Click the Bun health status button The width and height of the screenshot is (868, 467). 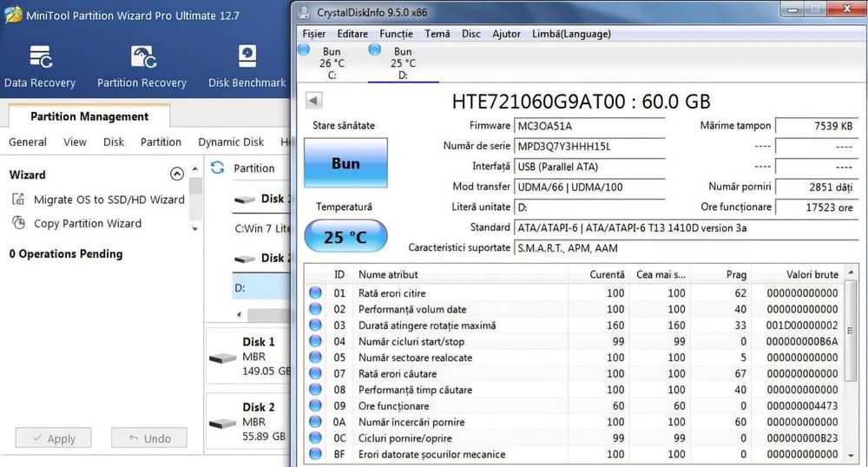345,163
